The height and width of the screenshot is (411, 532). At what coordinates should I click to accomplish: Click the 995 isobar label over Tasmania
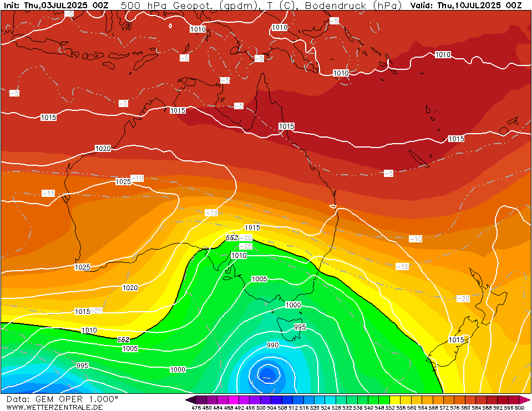[x=300, y=327]
